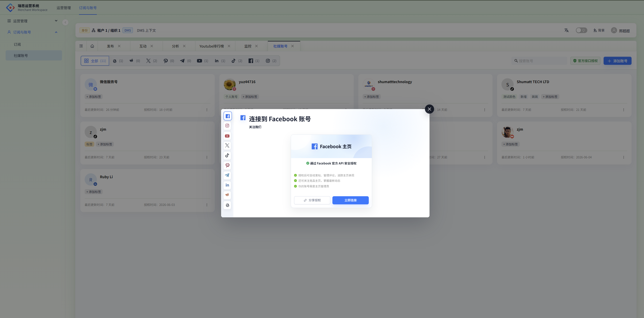
Task: Open 订阅 in the sidebar
Action: pos(34,44)
